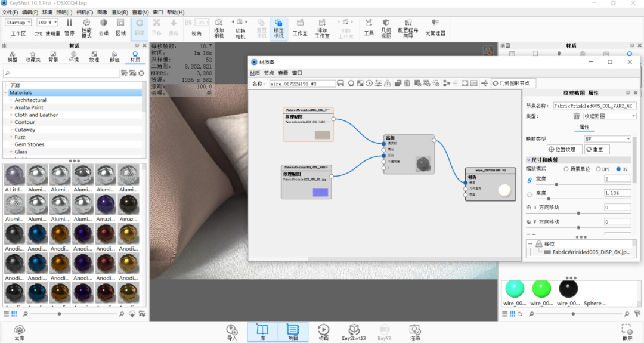The width and height of the screenshot is (644, 343).
Task: Expand Cloth and Leather folder
Action: 11,115
